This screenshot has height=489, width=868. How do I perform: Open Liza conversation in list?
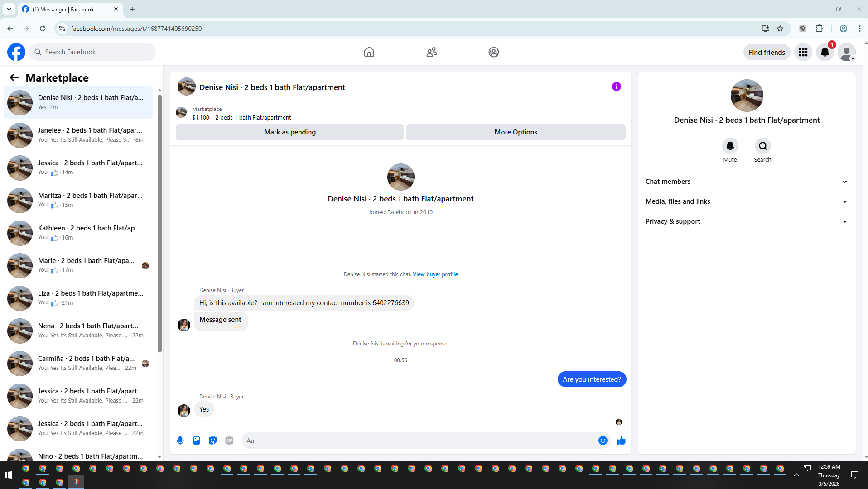78,298
